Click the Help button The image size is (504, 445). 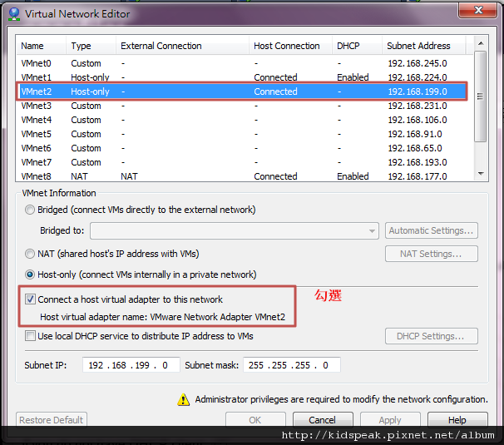[457, 420]
